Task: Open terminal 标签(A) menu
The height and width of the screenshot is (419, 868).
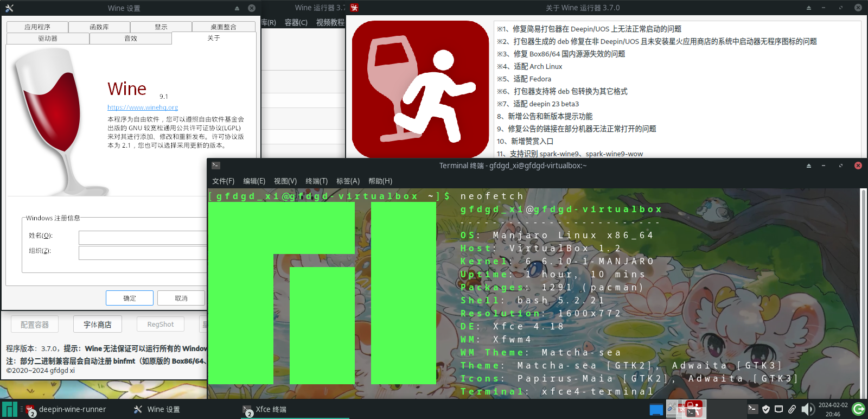Action: (348, 181)
